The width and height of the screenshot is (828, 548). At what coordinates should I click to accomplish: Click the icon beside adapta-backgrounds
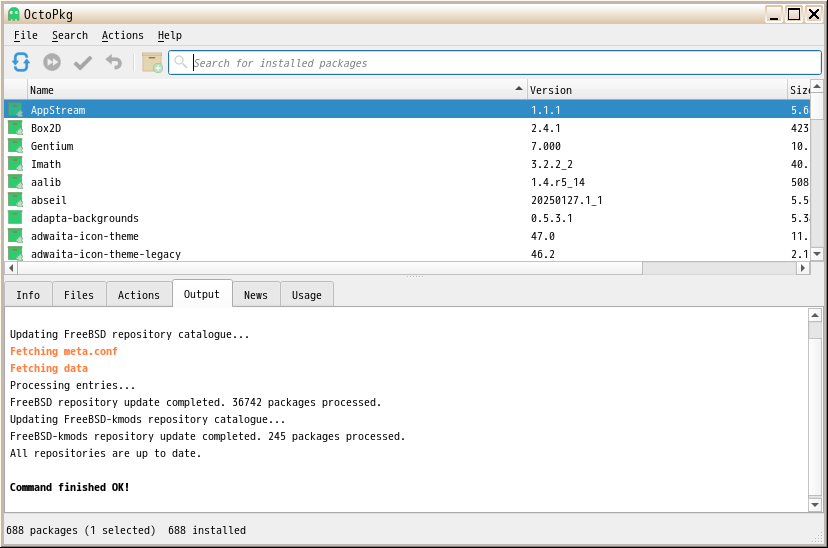coord(15,218)
